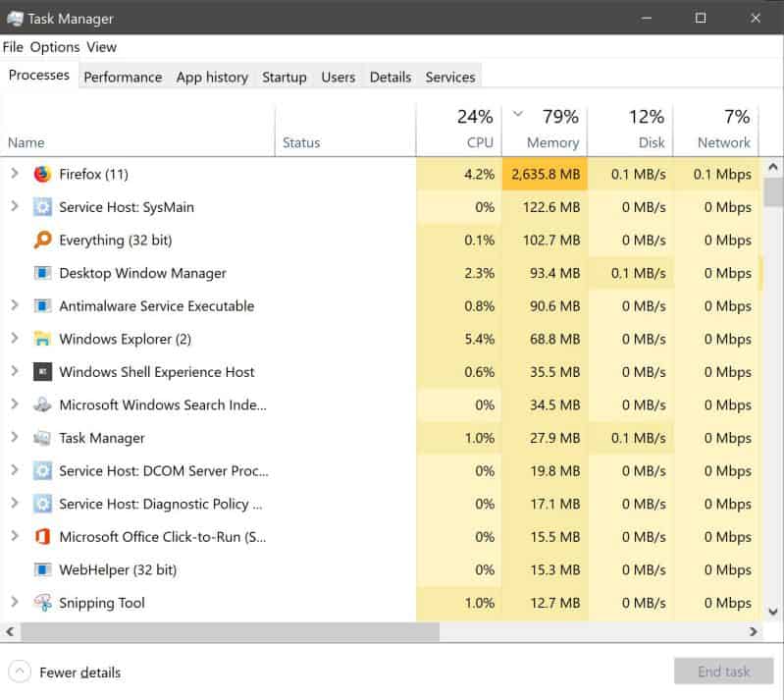Switch to the Performance tab
The image size is (784, 700).
click(x=123, y=77)
